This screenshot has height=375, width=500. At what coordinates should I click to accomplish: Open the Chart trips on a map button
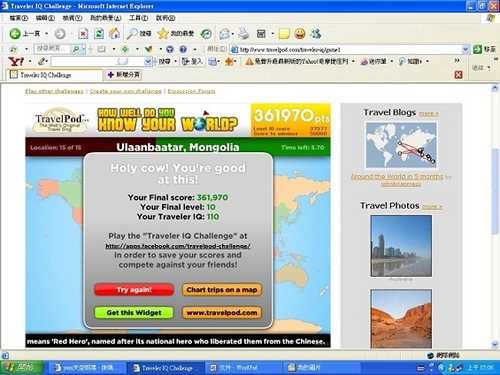(222, 290)
